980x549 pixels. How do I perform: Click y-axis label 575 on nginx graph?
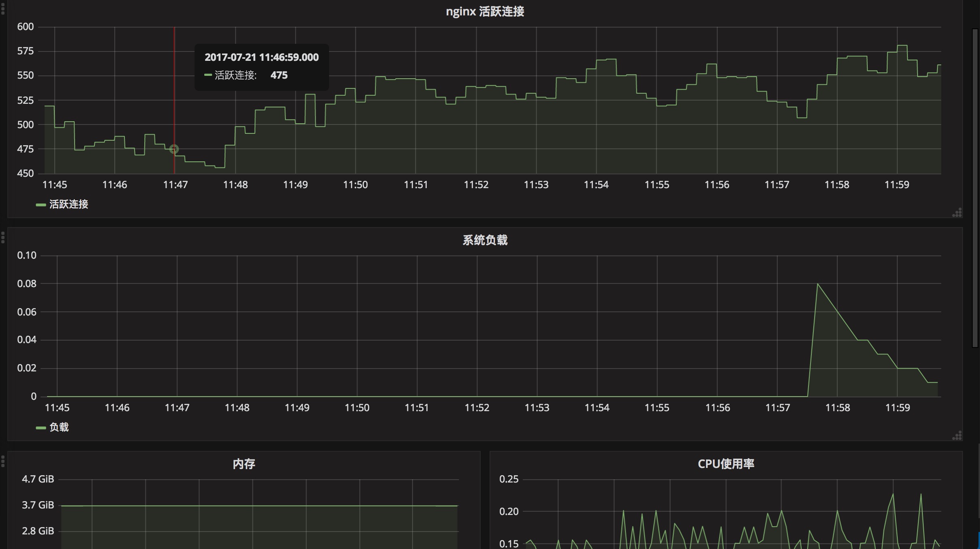tap(25, 51)
